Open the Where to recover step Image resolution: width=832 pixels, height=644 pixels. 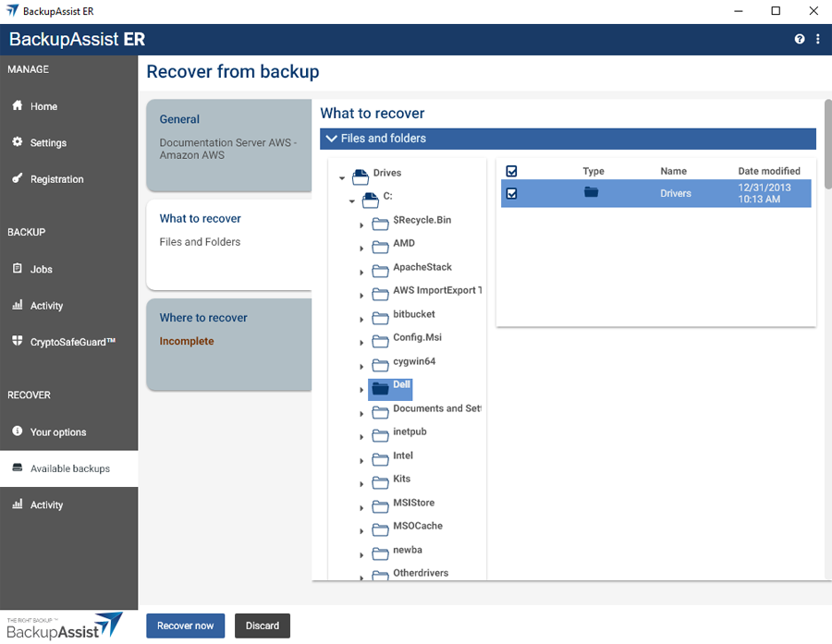point(228,345)
